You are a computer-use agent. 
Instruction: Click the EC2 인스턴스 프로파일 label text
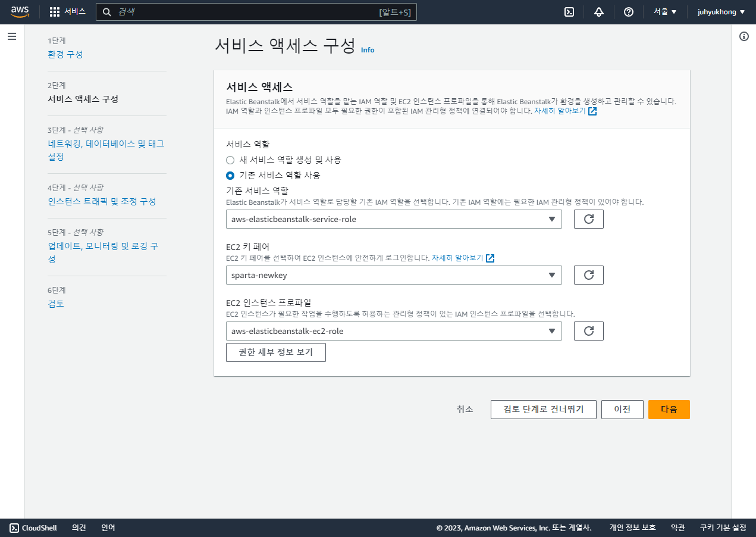pyautogui.click(x=269, y=302)
